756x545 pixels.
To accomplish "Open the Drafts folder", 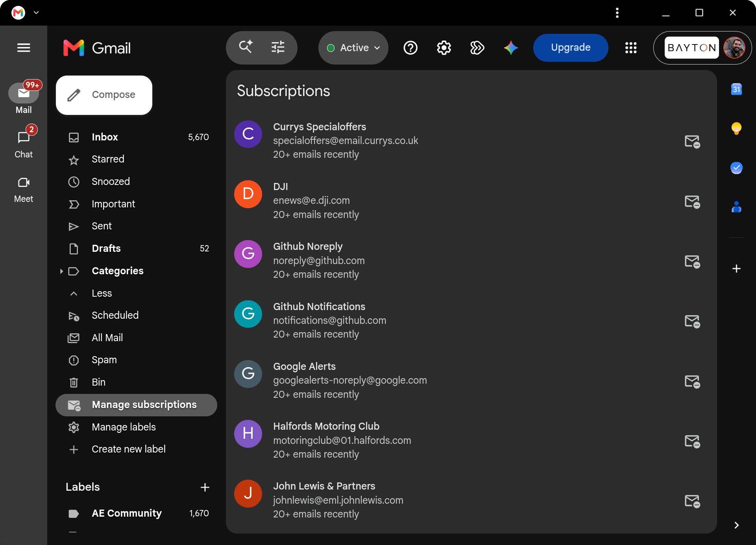I will pyautogui.click(x=136, y=248).
